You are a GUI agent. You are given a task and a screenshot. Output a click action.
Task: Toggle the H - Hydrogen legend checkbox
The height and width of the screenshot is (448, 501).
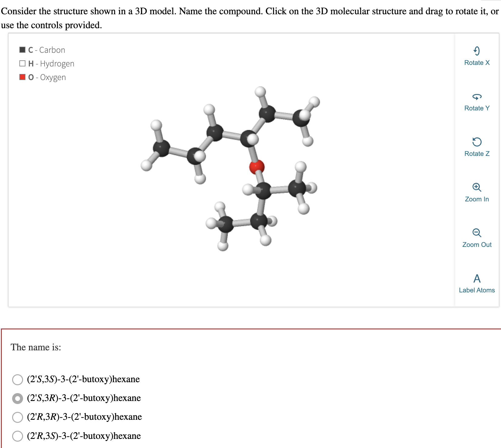[22, 63]
